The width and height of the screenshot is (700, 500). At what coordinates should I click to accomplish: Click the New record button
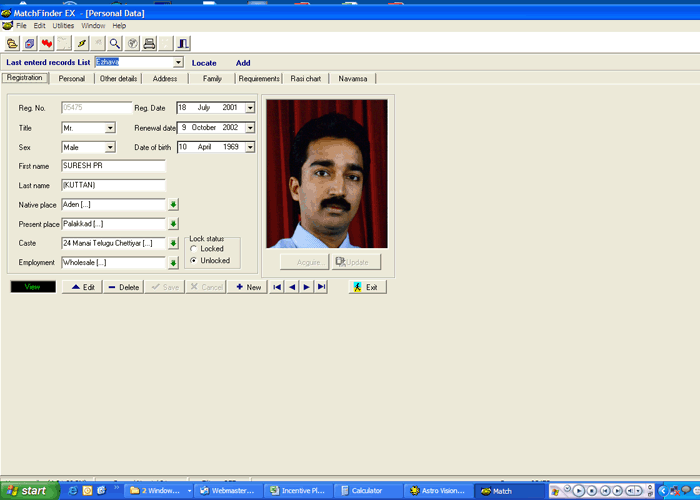pos(248,287)
